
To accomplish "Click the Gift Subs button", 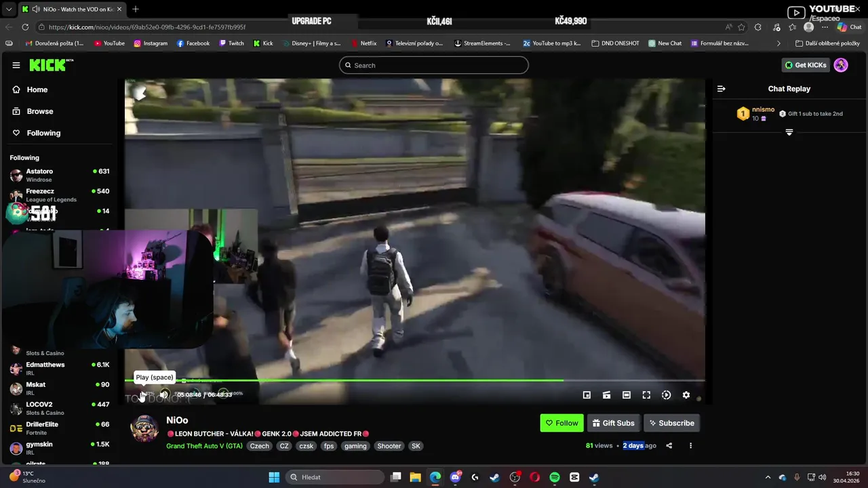I will point(614,423).
